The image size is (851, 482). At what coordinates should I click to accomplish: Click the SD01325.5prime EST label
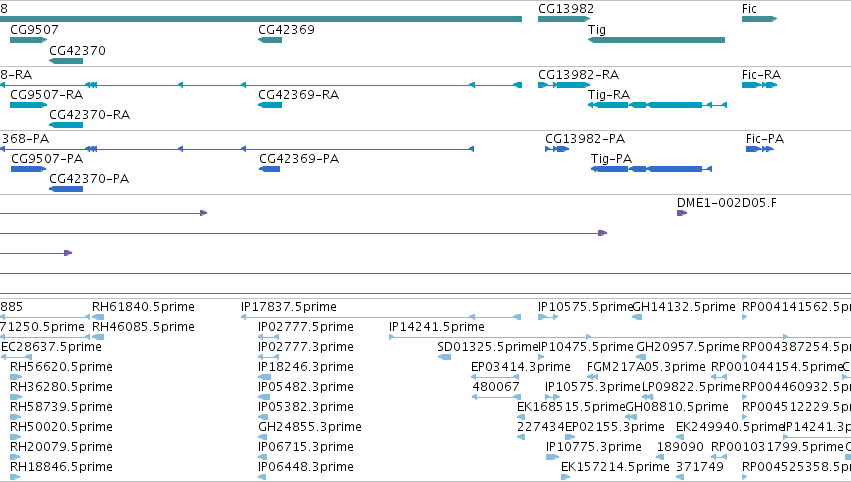(487, 346)
